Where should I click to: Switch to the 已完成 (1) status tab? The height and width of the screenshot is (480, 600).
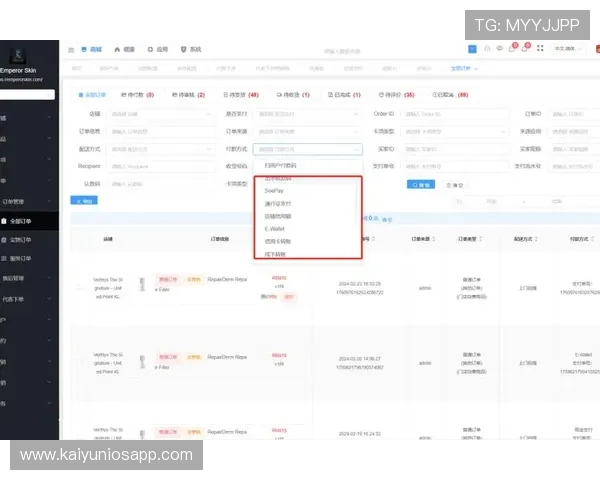click(344, 95)
